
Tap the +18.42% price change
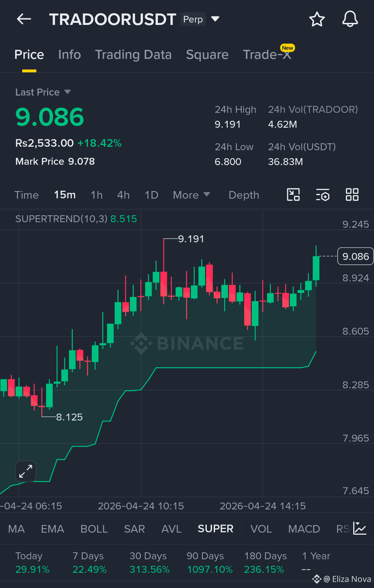click(99, 143)
